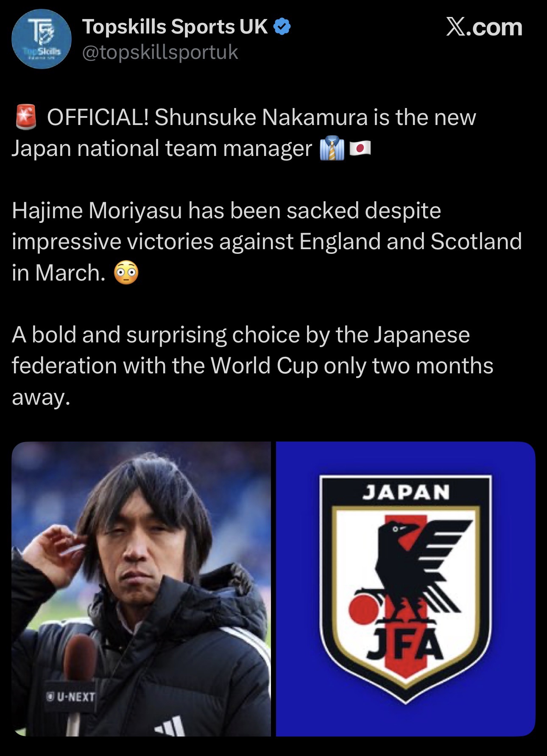Open the Topskills Sports UK display name
This screenshot has height=756, width=547.
click(175, 27)
